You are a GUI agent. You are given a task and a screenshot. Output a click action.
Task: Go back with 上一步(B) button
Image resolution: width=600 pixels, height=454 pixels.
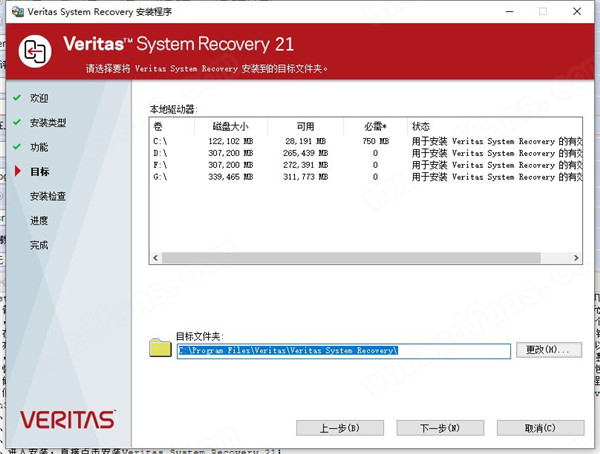pyautogui.click(x=340, y=428)
